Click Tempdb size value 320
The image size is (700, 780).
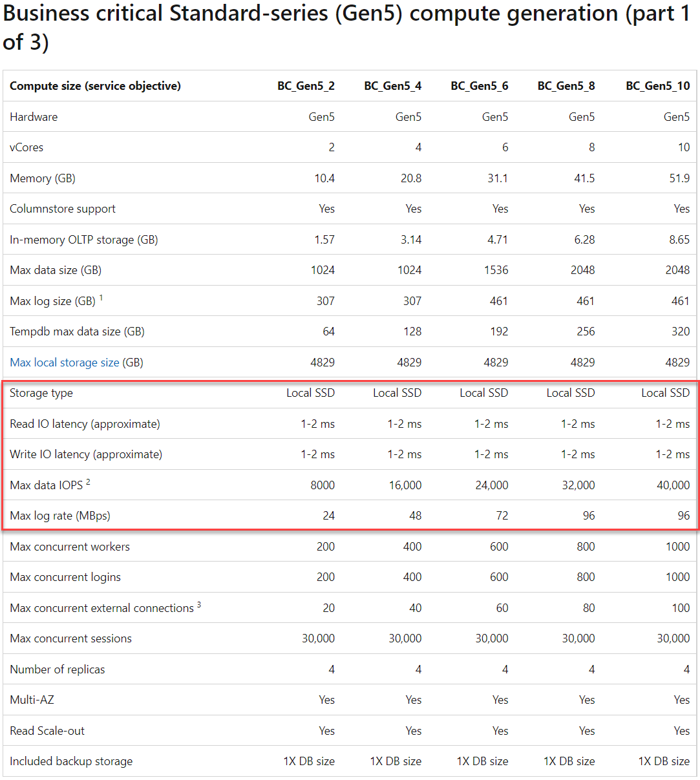681,332
